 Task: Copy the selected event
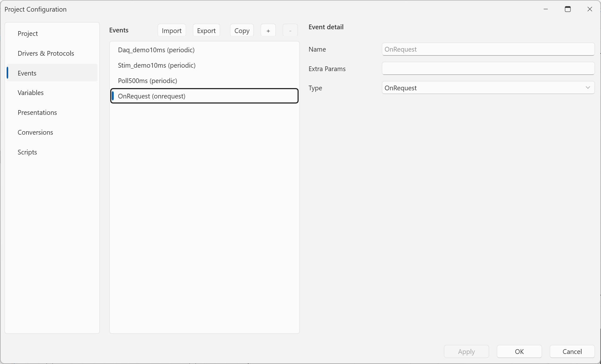[242, 31]
